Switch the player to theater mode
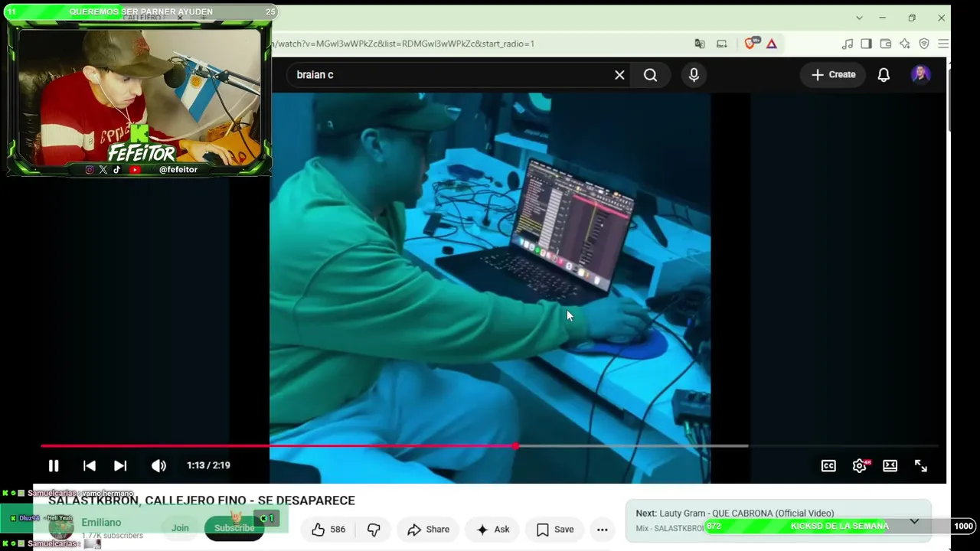This screenshot has height=551, width=980. tap(890, 465)
